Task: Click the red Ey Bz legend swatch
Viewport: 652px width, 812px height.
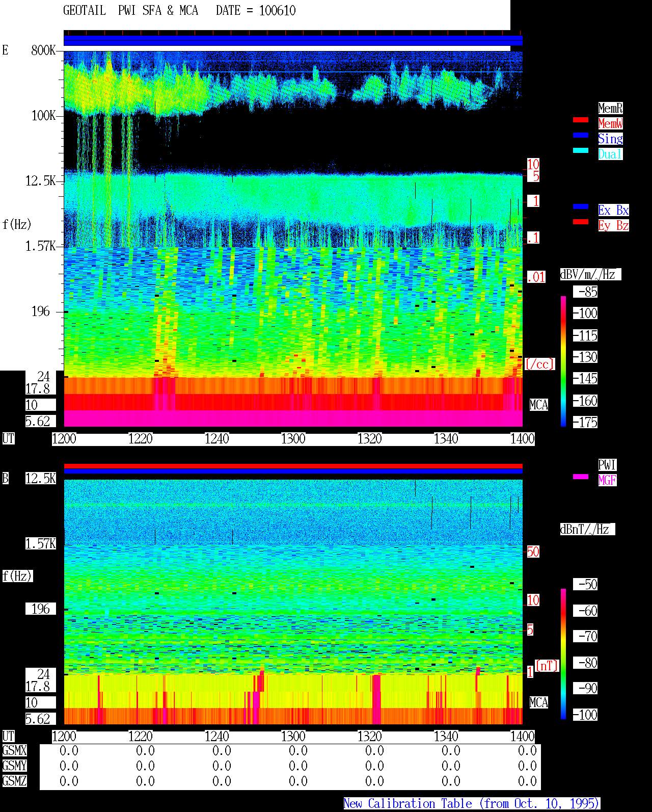Action: coord(581,222)
